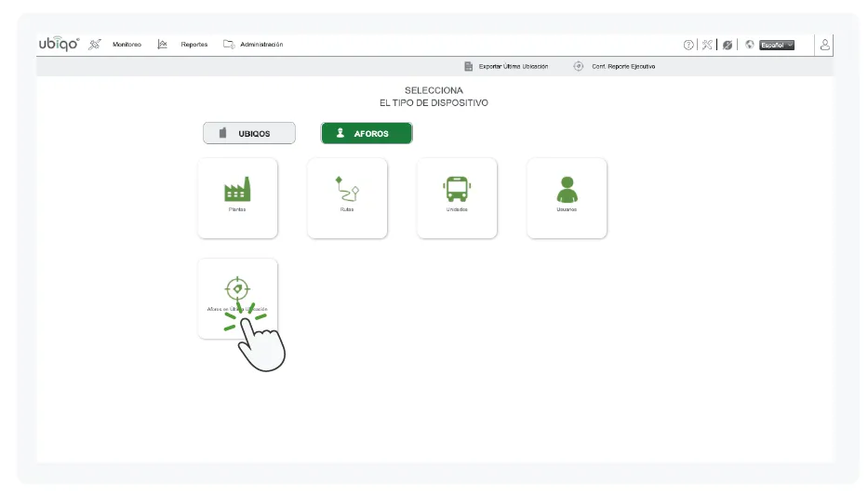
Task: Open the Aforos en Última Ubicación target card
Action: (x=237, y=299)
